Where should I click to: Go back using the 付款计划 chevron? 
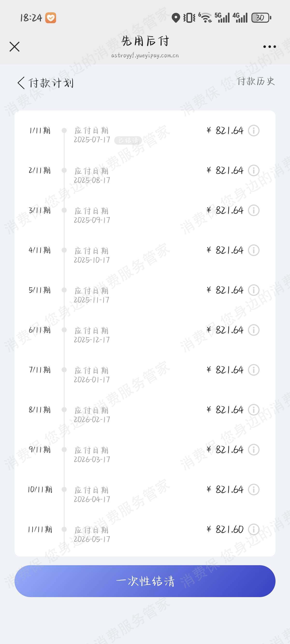[x=21, y=83]
